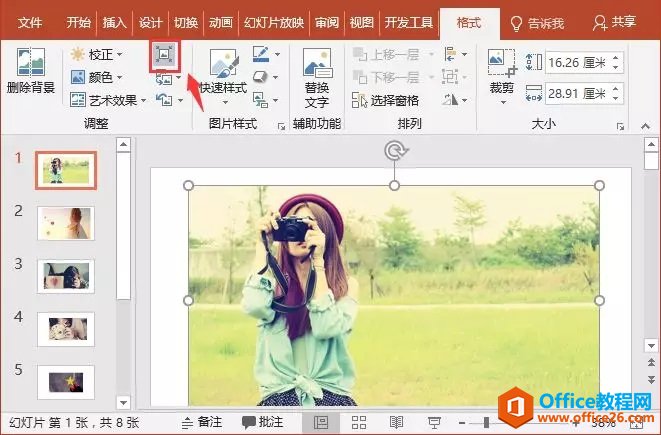Viewport: 661px width, 435px height.
Task: Open the Design (设计) ribbon tab
Action: [x=150, y=22]
